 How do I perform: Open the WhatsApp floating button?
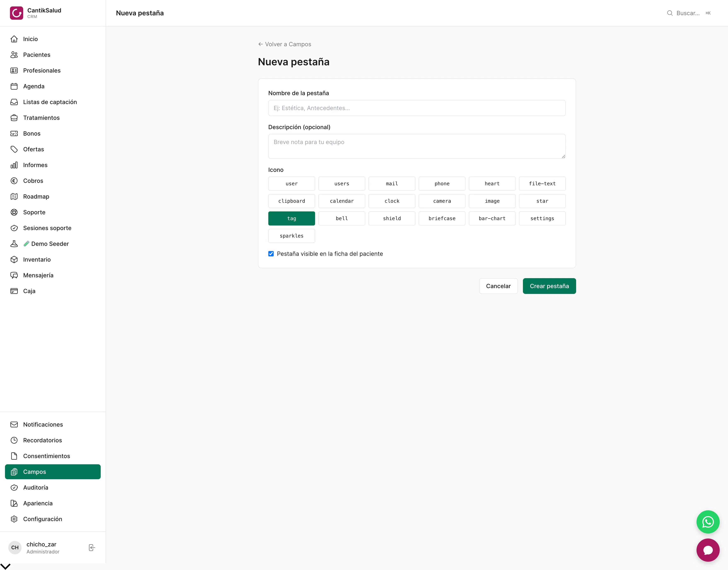708,522
